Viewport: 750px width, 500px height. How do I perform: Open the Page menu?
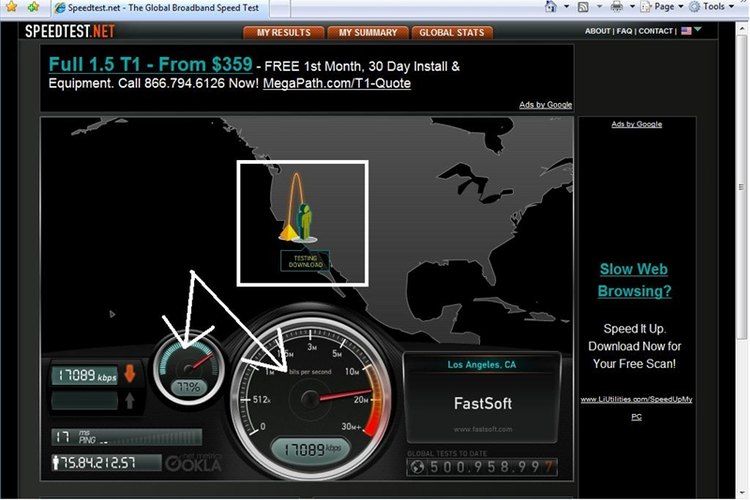(x=662, y=7)
